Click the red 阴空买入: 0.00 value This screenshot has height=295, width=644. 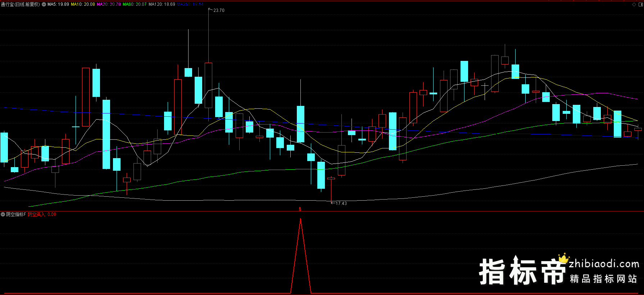pos(42,214)
